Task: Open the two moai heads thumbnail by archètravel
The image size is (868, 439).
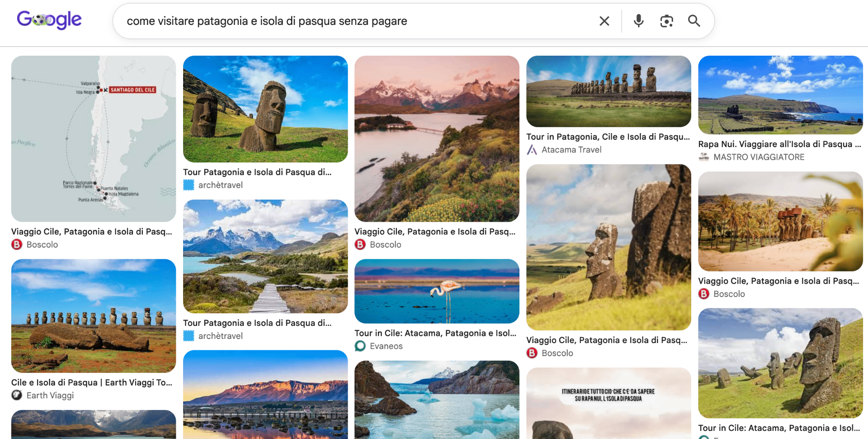Action: coord(265,109)
